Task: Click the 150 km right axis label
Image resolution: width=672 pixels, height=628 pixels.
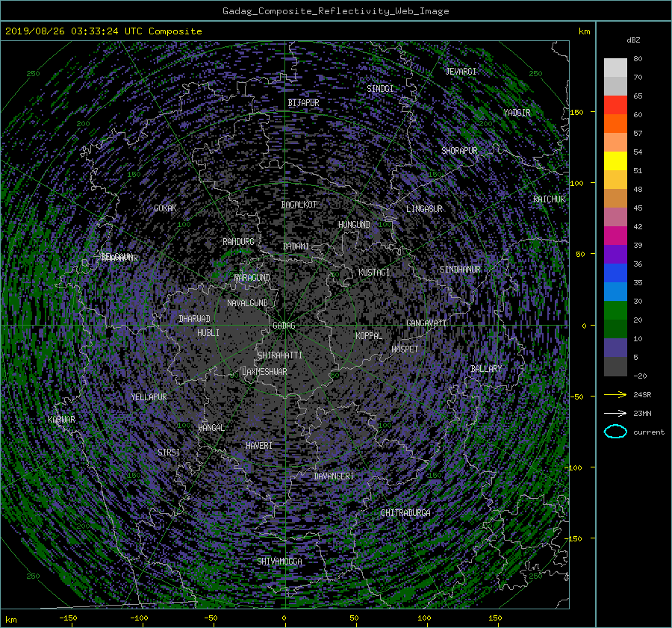Action: [577, 112]
